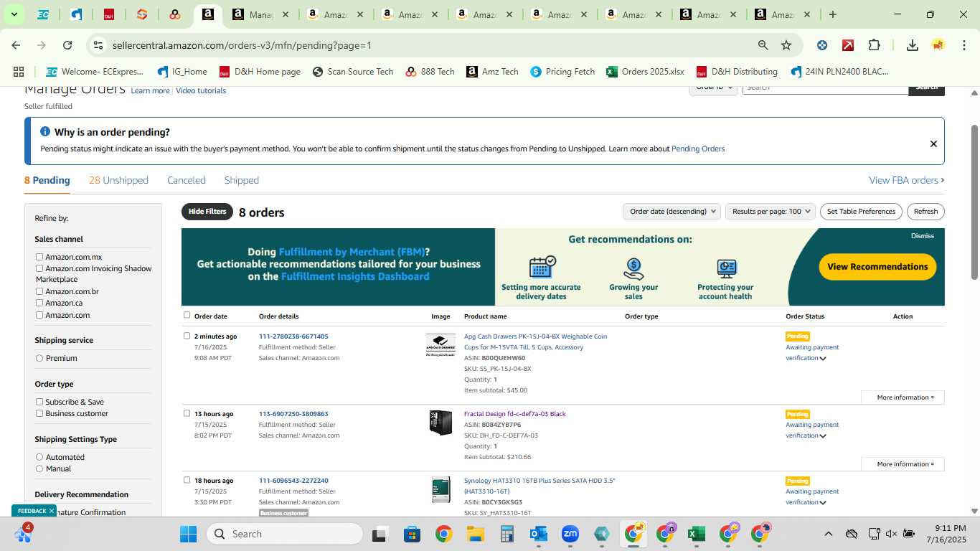Open Zoom app from taskbar

(570, 534)
